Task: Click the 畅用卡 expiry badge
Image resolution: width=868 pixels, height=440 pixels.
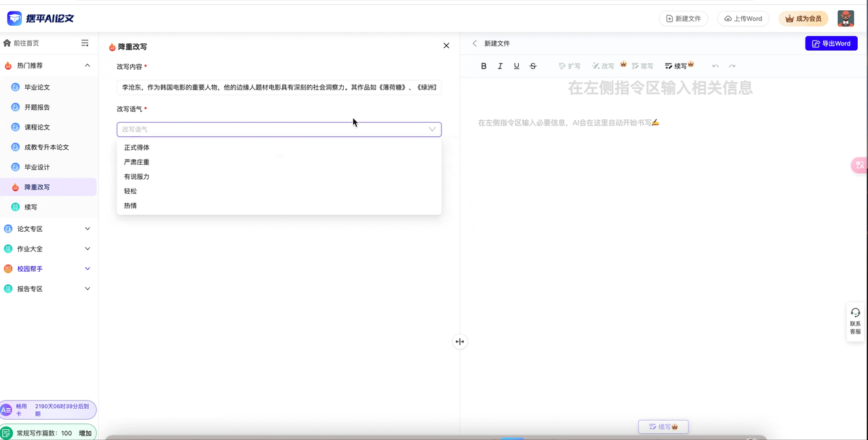Action: (x=48, y=409)
